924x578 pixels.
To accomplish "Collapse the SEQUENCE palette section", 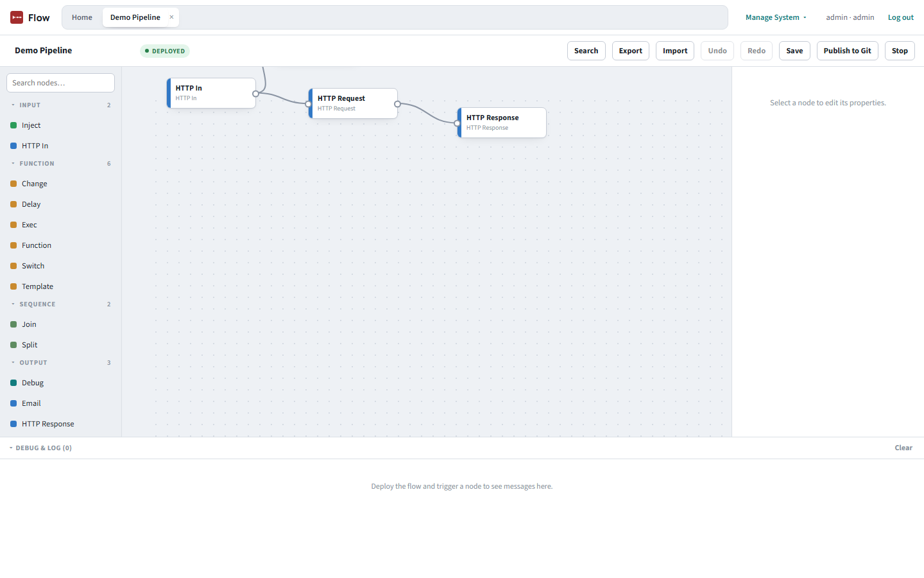I will click(x=60, y=304).
